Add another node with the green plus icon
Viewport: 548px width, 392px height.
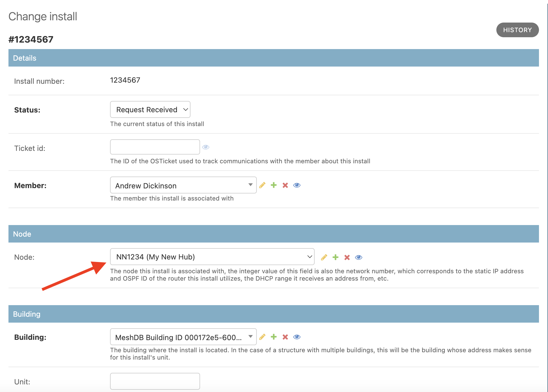(x=336, y=257)
